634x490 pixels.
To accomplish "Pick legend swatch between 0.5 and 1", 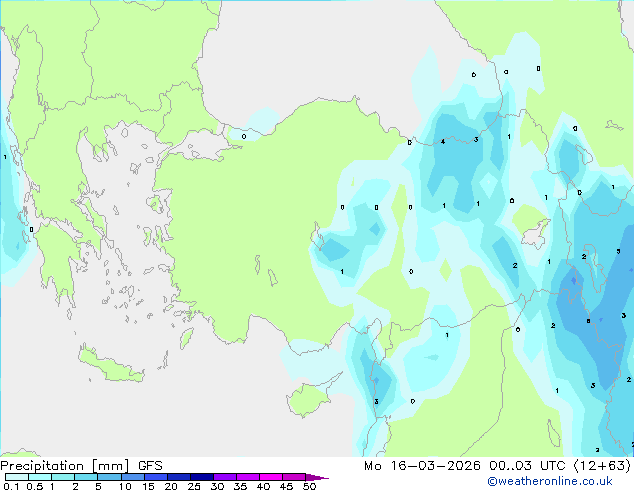I will (40, 477).
